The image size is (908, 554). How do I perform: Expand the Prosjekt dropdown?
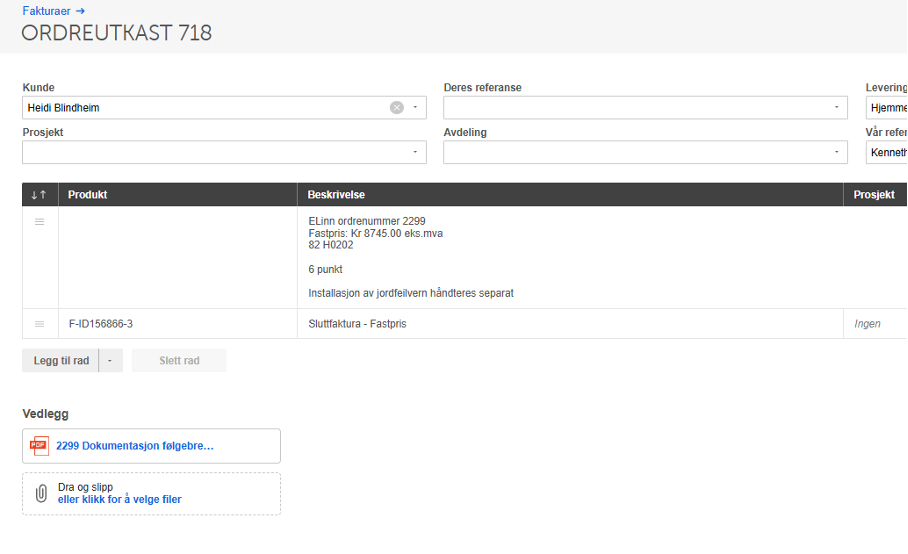(x=415, y=152)
